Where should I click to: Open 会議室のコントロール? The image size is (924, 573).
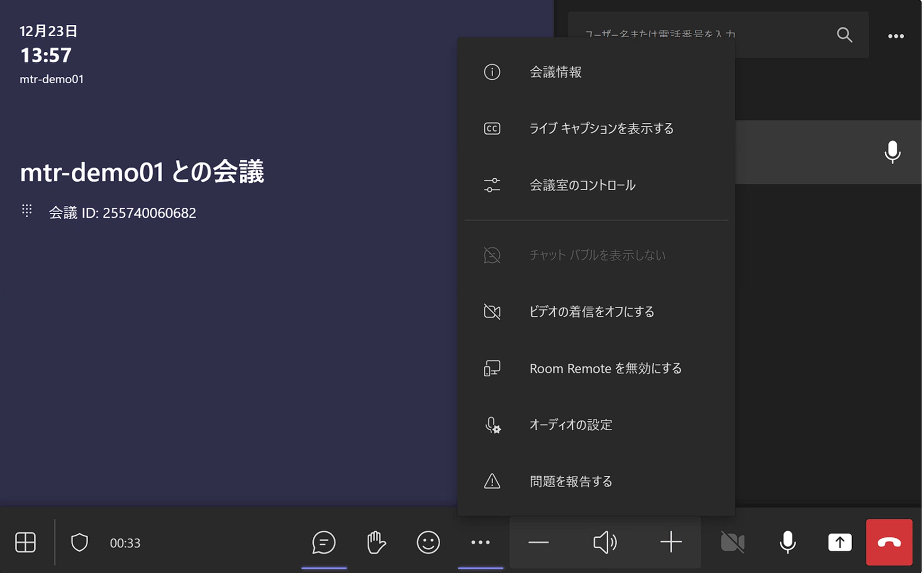596,185
